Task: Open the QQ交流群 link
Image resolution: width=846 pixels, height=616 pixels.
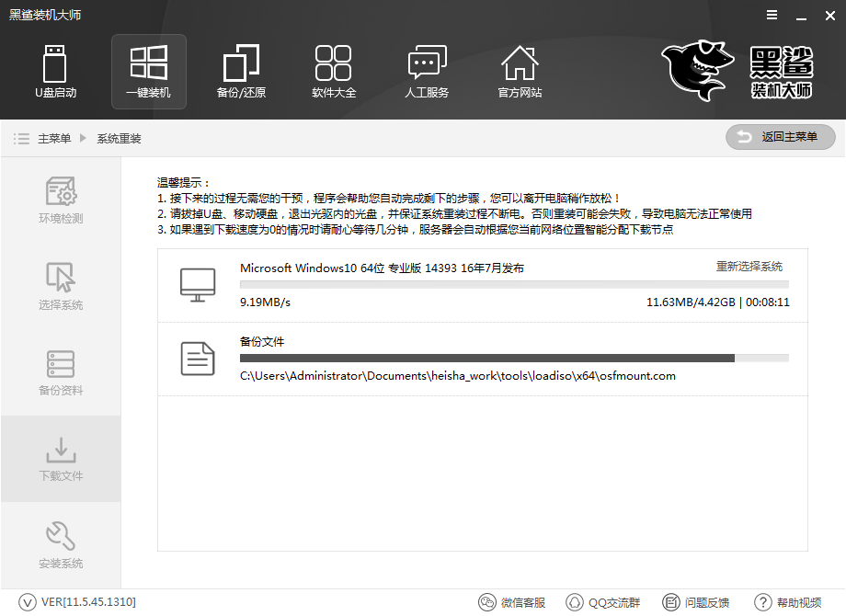Action: 603,602
